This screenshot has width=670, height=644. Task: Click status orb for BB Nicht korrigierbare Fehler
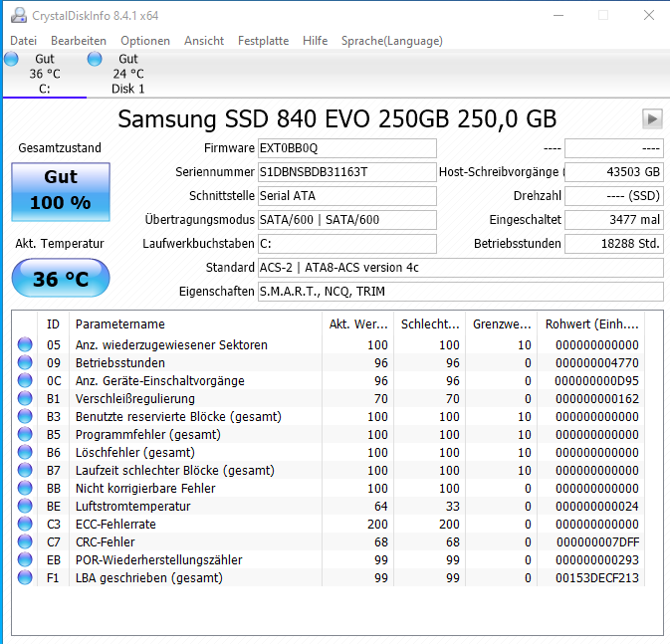tap(25, 488)
